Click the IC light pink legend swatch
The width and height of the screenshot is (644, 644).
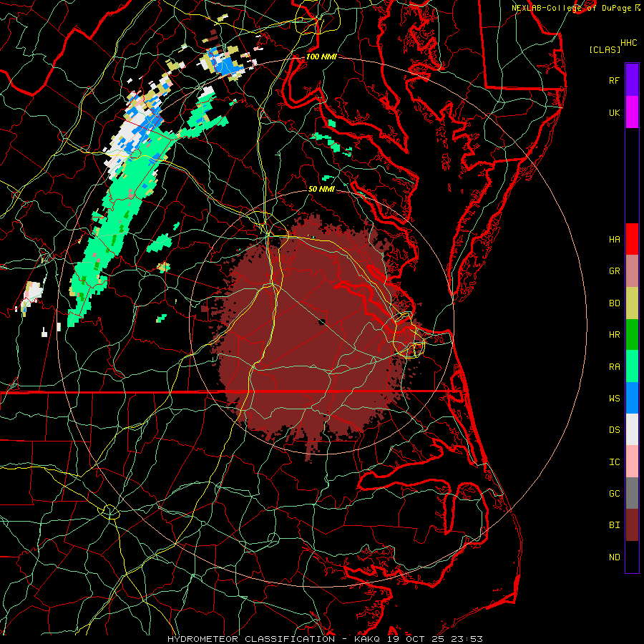click(632, 462)
